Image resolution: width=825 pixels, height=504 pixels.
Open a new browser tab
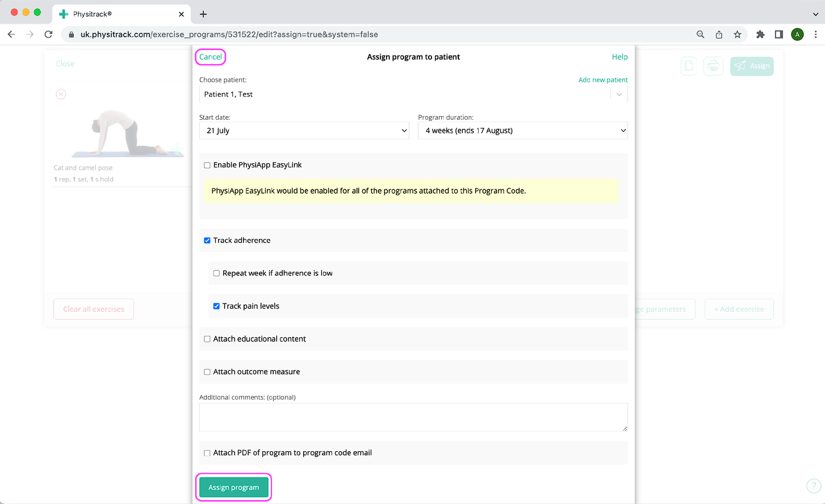click(203, 14)
